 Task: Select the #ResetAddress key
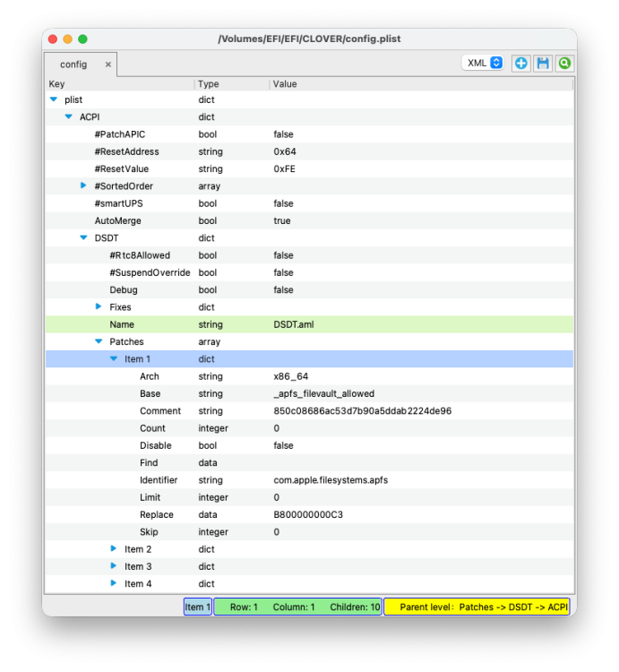click(x=127, y=151)
